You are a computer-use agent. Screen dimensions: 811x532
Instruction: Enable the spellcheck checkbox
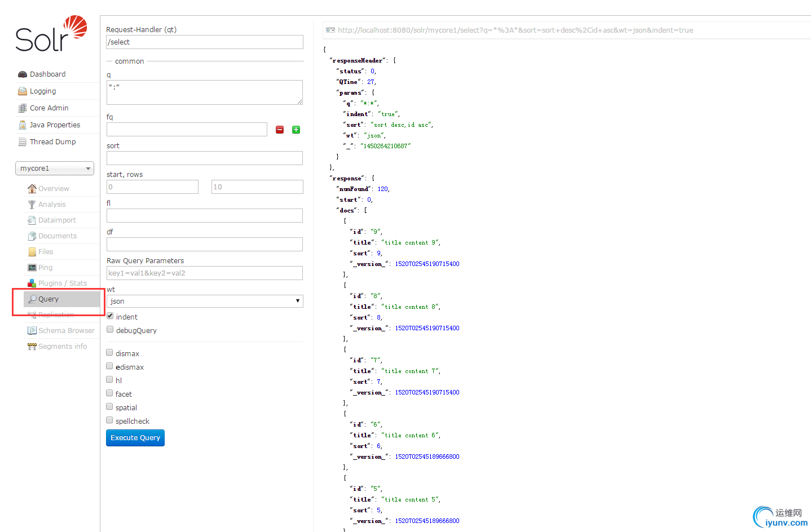(109, 420)
